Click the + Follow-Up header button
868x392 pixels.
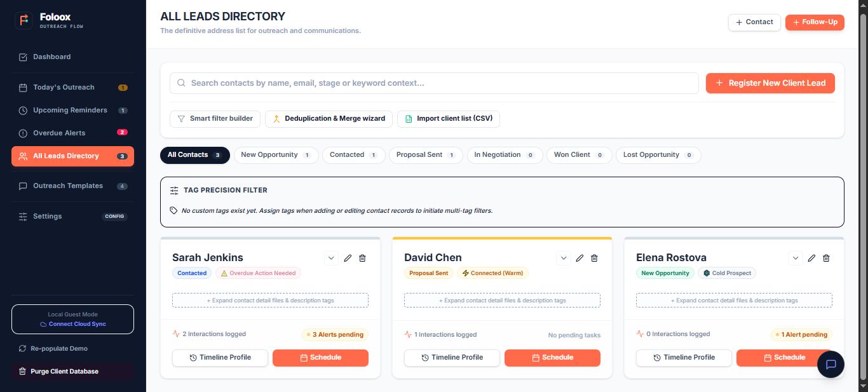pyautogui.click(x=815, y=22)
